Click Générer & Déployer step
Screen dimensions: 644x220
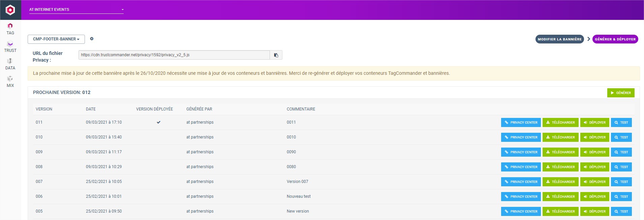coord(615,39)
